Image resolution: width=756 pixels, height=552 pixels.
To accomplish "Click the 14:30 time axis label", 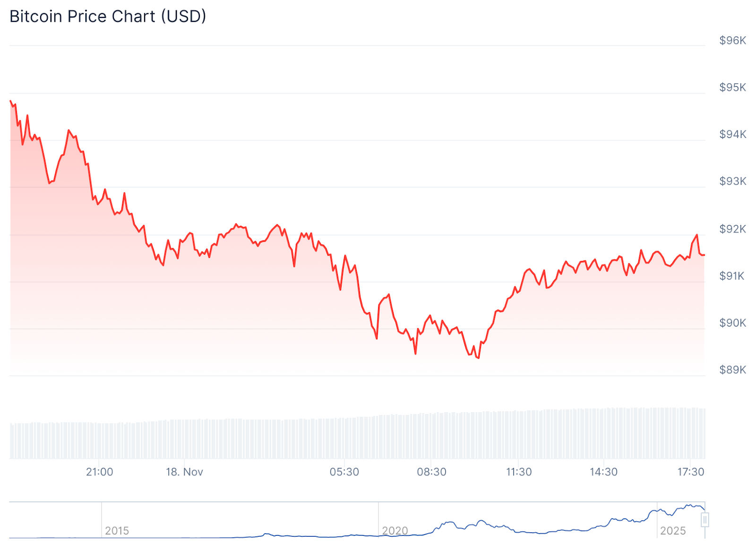I will tap(603, 472).
